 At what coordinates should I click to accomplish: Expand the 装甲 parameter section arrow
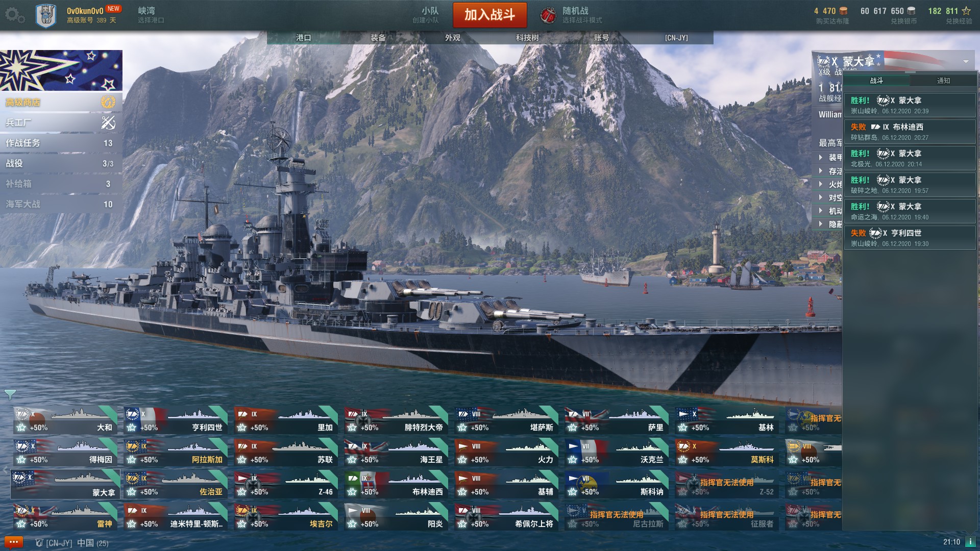(x=821, y=158)
